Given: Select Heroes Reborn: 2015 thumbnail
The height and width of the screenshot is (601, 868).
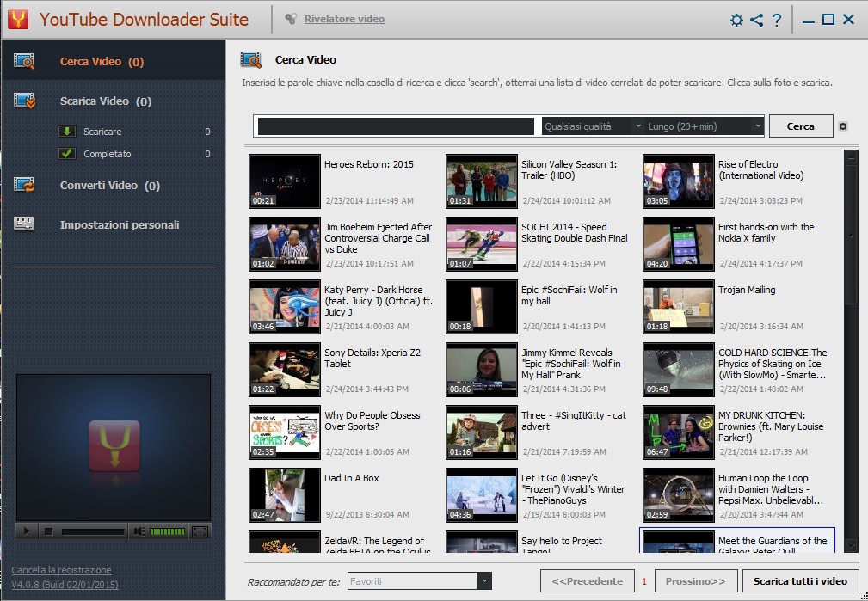Looking at the screenshot, I should [x=285, y=181].
